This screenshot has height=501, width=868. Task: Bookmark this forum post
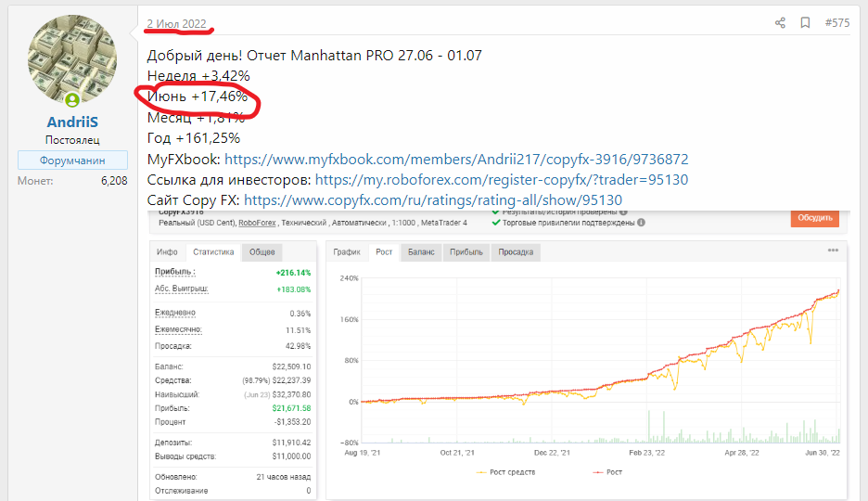(806, 22)
